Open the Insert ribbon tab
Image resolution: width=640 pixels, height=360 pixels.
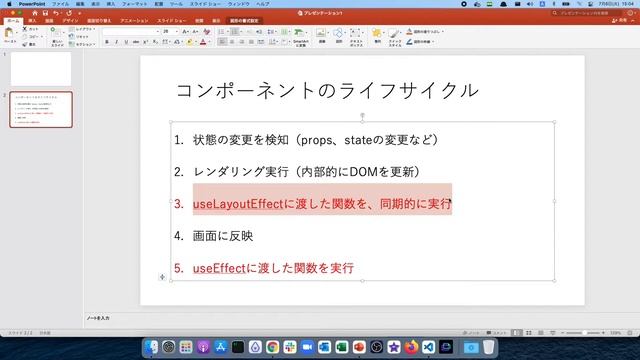(x=32, y=20)
